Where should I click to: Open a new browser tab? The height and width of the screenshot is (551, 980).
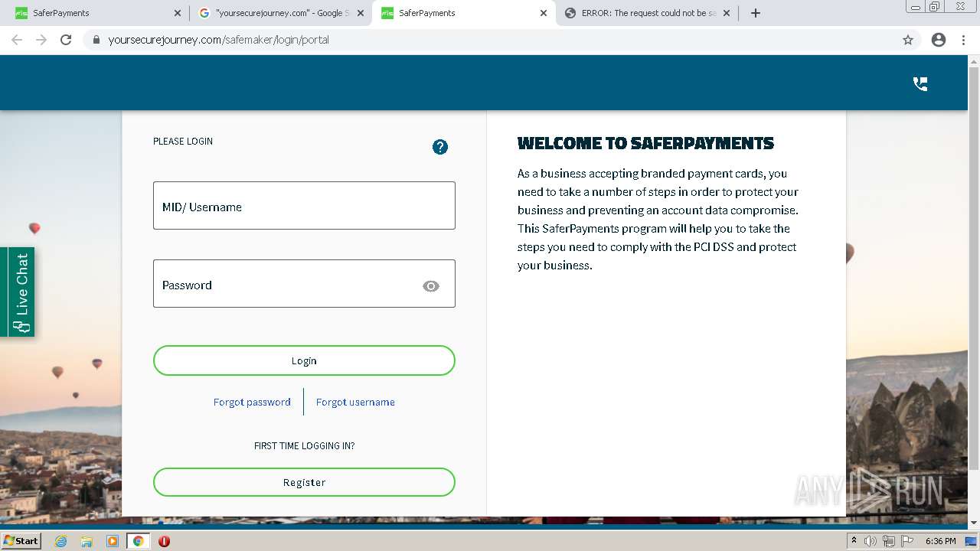point(756,13)
